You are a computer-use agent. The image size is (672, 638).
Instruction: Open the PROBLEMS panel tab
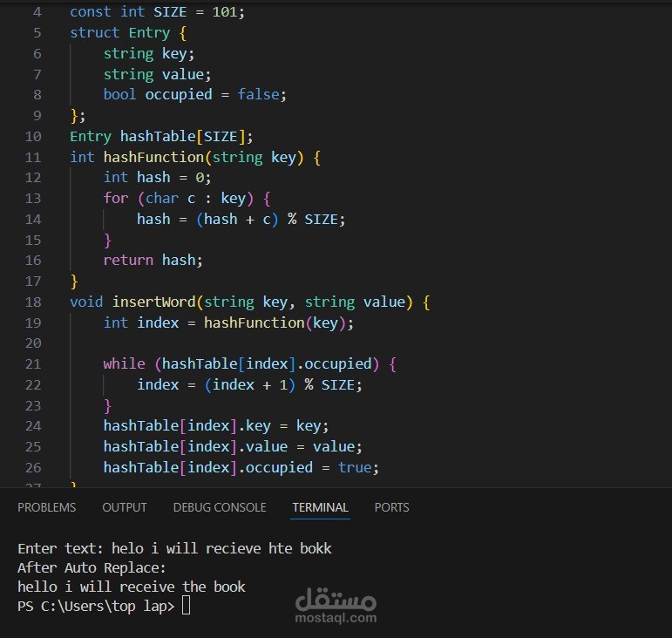click(x=47, y=507)
